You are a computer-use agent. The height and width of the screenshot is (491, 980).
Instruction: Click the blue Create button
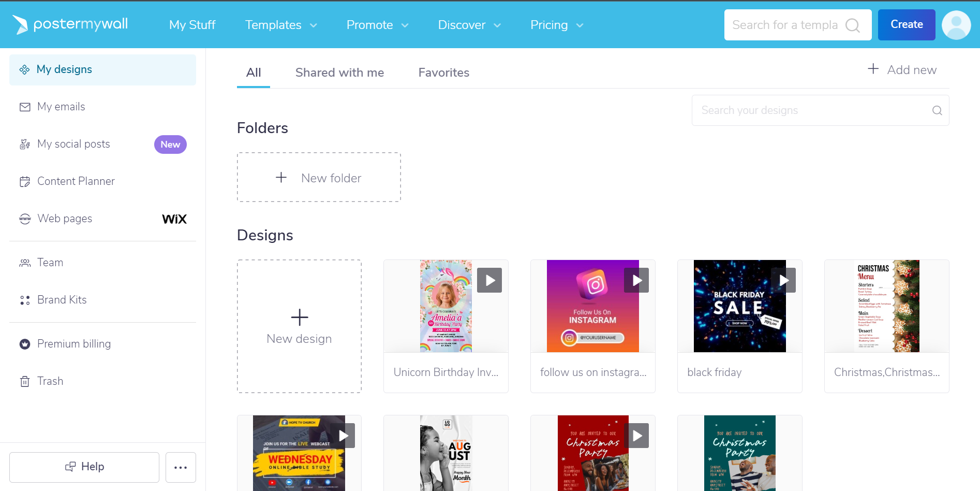pos(906,25)
